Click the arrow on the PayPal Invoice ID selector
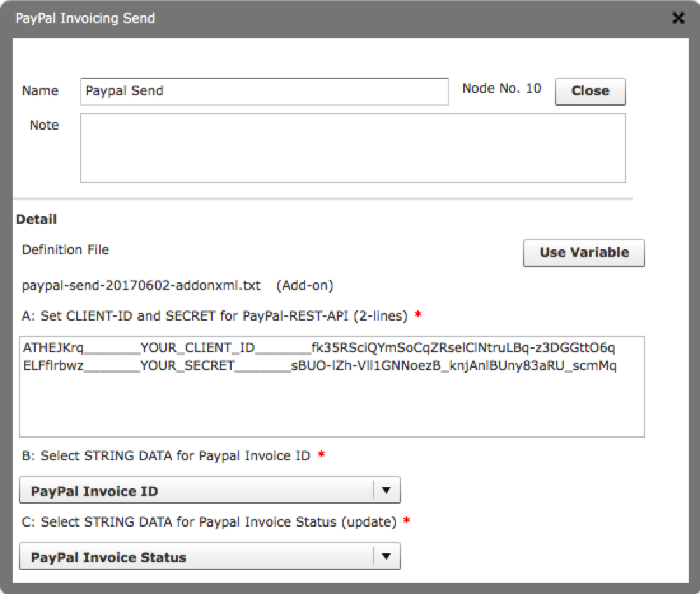Image resolution: width=700 pixels, height=594 pixels. (386, 490)
